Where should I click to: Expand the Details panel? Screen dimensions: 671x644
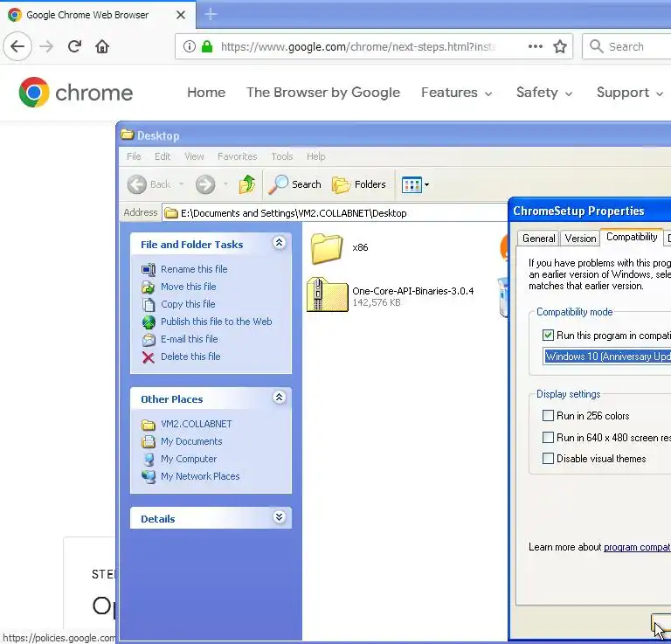pos(279,517)
